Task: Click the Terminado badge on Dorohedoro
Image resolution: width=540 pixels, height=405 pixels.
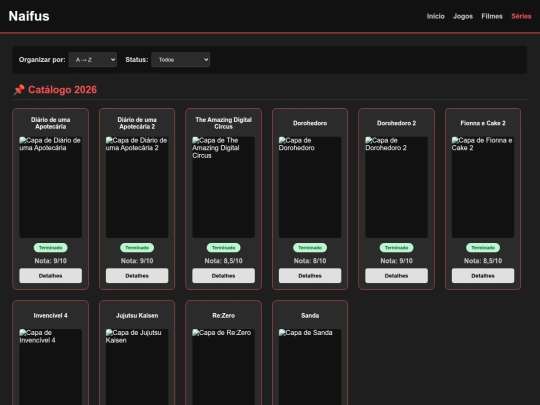Action: pos(310,248)
